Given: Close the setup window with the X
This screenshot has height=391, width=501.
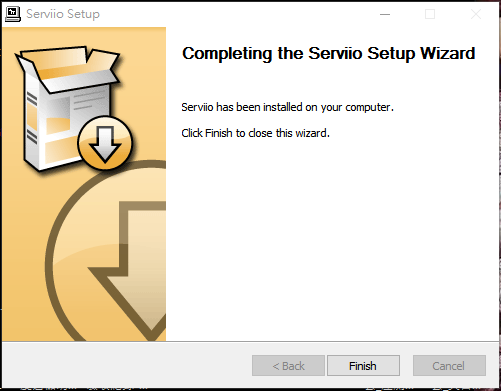Looking at the screenshot, I should click(x=476, y=14).
